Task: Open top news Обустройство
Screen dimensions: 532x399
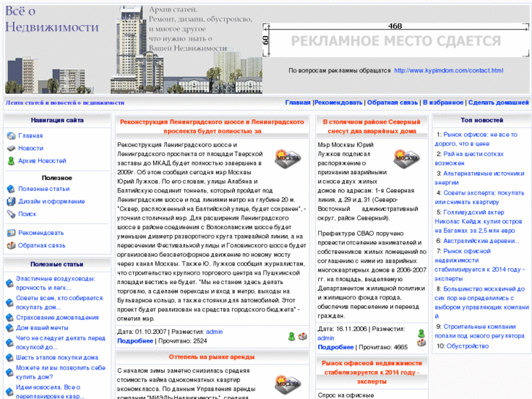Action: pos(468,346)
